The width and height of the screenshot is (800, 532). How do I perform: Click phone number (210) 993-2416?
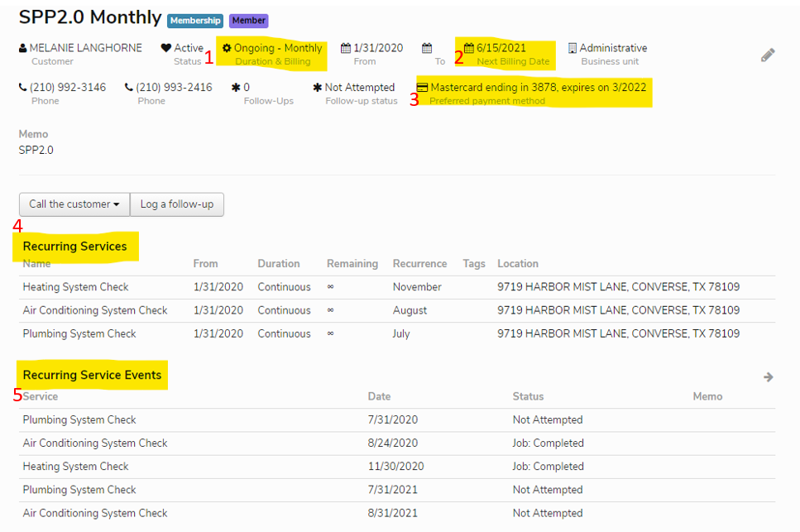click(x=174, y=88)
